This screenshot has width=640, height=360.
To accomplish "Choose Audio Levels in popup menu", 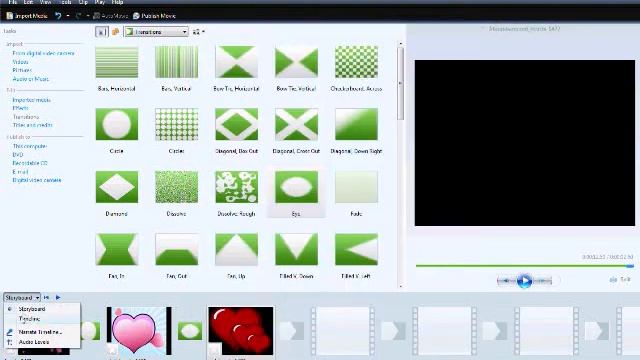I will (x=34, y=342).
